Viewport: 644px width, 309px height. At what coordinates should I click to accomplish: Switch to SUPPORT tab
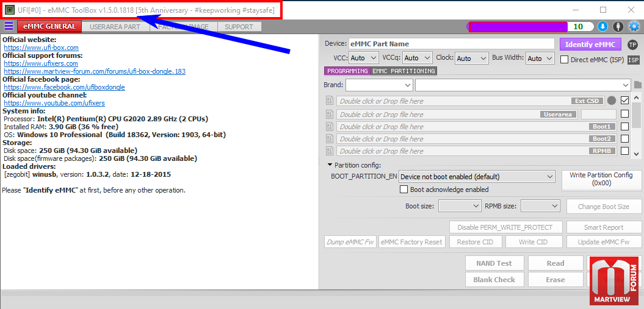point(239,27)
